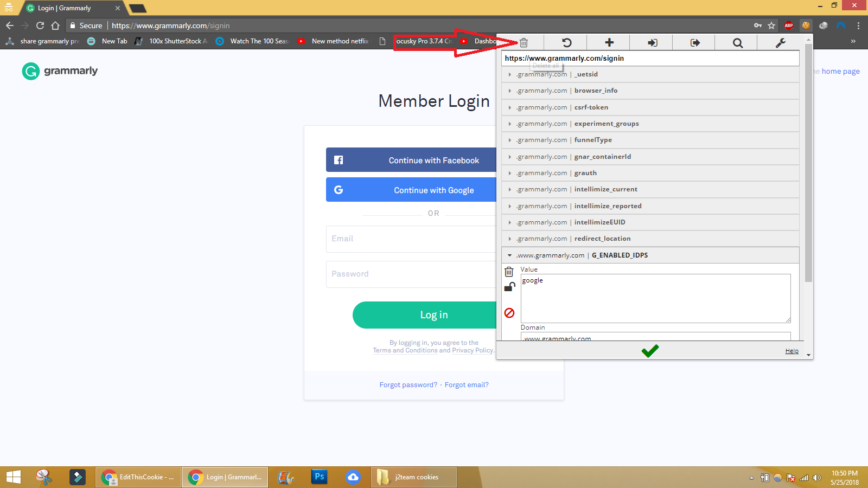The width and height of the screenshot is (868, 488).
Task: Open the Forgot email link
Action: (467, 385)
